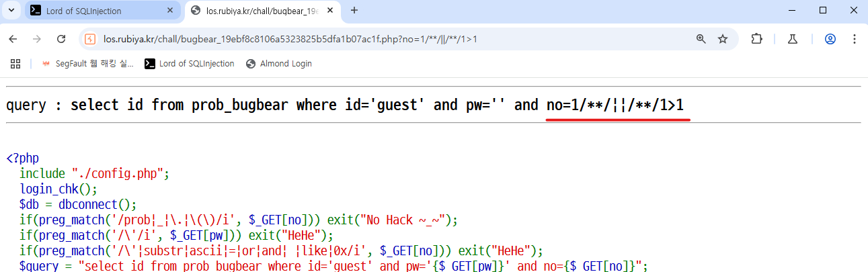Open Lord of SQLInjection bookmark
This screenshot has width=868, height=272.
[190, 64]
